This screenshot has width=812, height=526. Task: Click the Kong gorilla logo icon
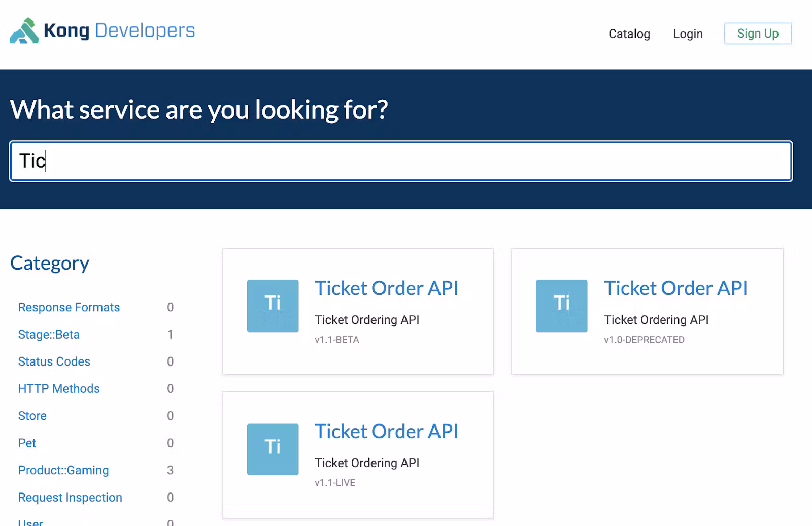(x=24, y=31)
